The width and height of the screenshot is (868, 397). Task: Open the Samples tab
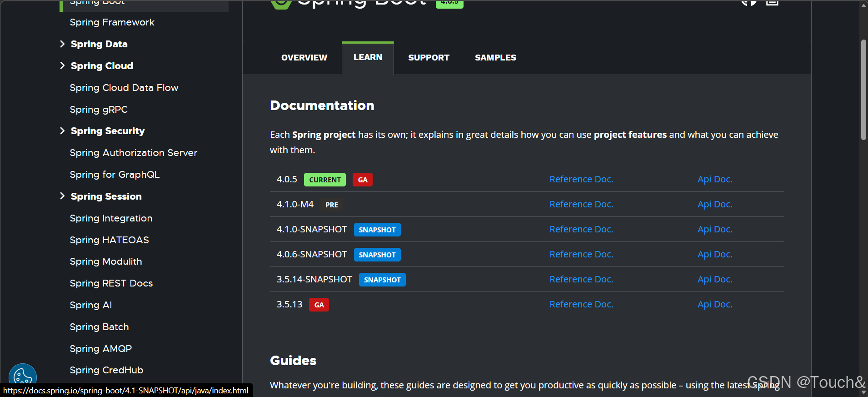pos(495,58)
